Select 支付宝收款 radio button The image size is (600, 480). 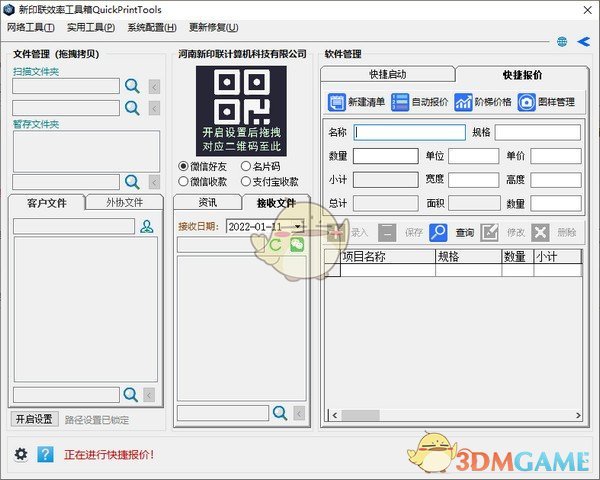point(246,181)
